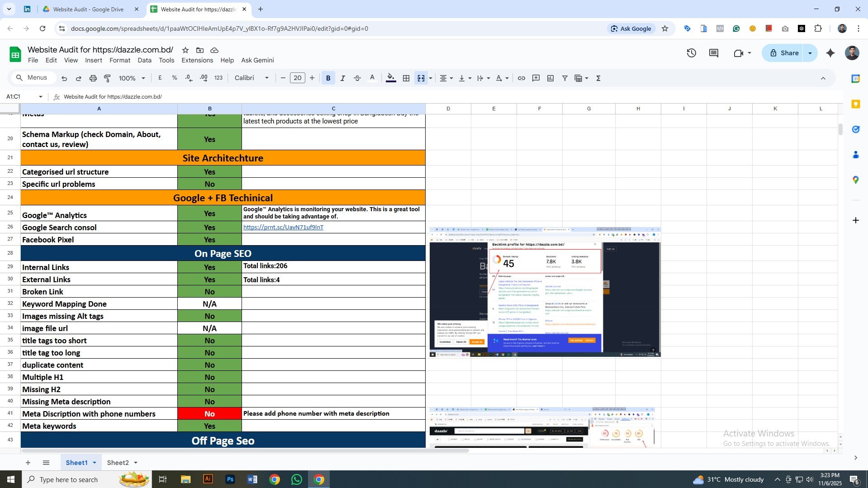Open the functions (sigma) menu
The image size is (868, 488).
pos(598,78)
